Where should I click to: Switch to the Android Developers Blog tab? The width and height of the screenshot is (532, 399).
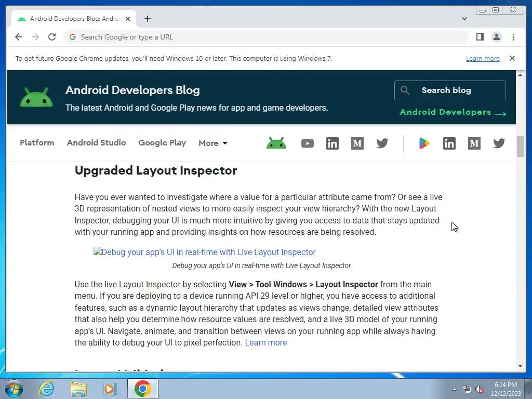click(74, 19)
